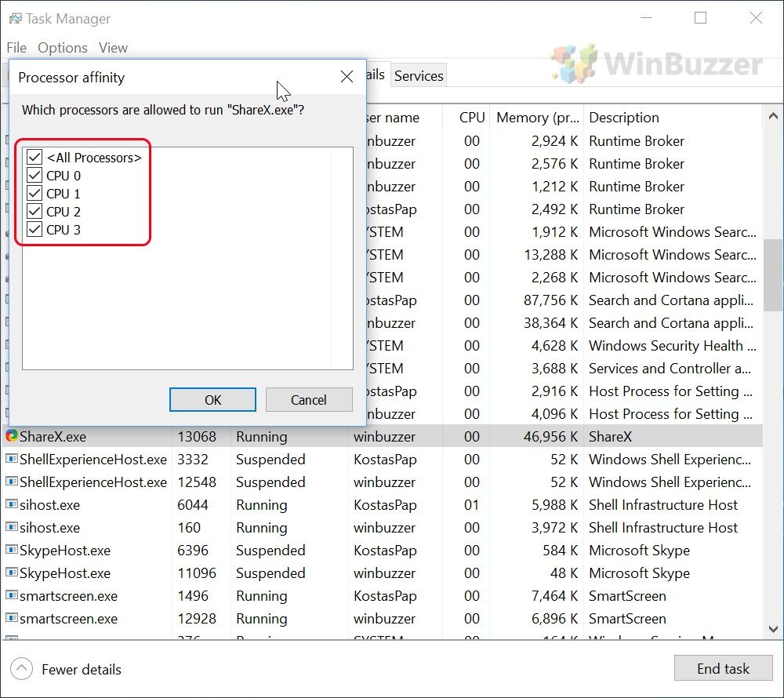Image resolution: width=784 pixels, height=698 pixels.
Task: Click the scrollbar down arrow
Action: (773, 628)
